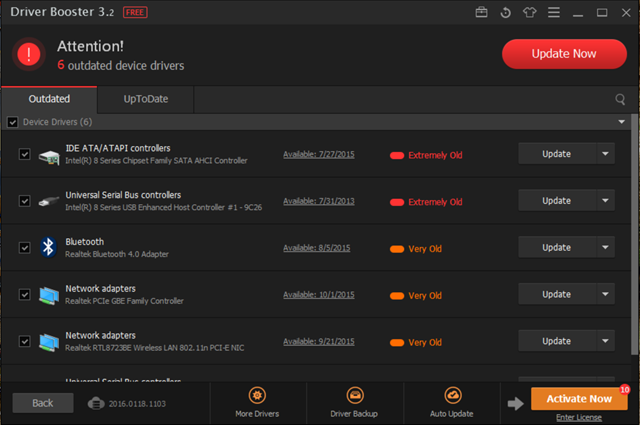Click the orange Activate Now button
This screenshot has width=640, height=425.
coord(579,398)
